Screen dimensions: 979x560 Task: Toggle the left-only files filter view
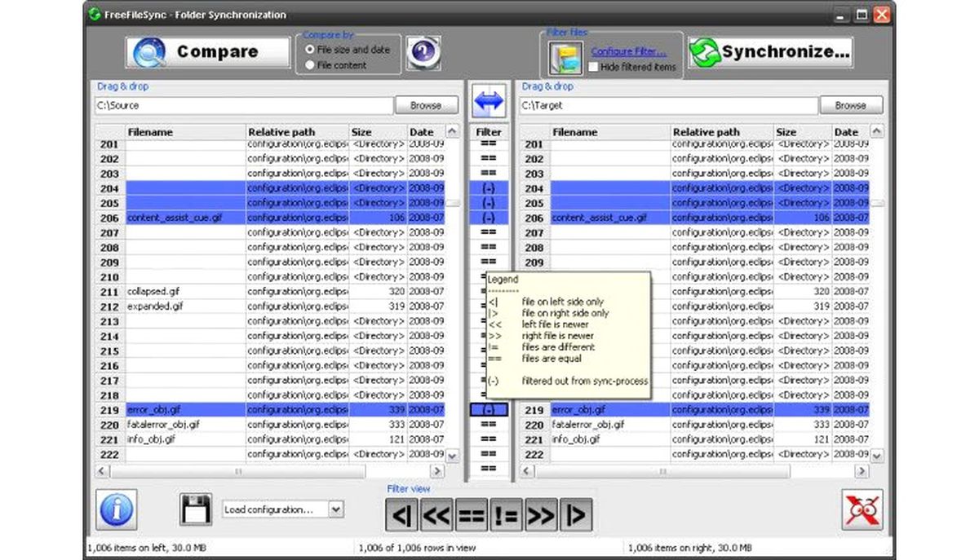click(x=402, y=514)
